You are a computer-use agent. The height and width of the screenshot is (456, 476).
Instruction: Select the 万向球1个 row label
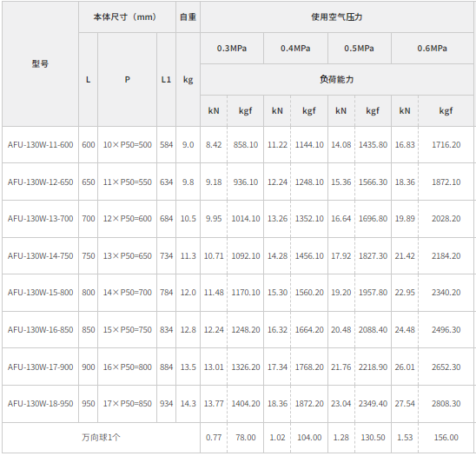(x=101, y=438)
